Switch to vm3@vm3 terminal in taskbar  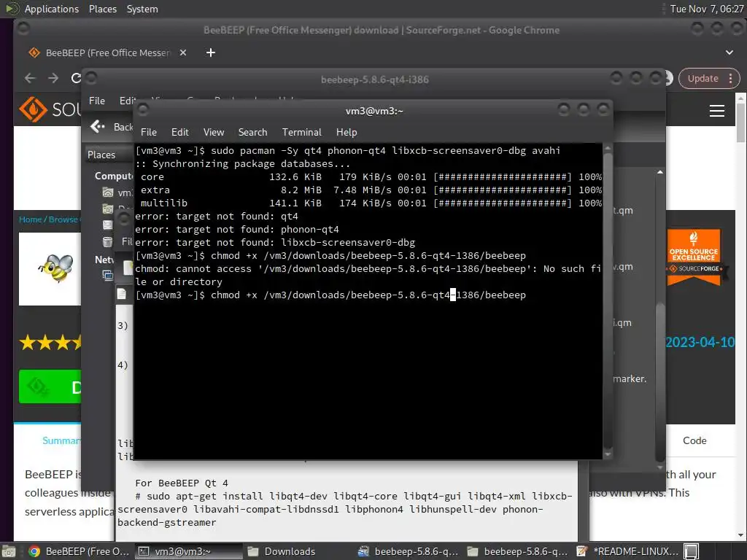click(x=189, y=551)
